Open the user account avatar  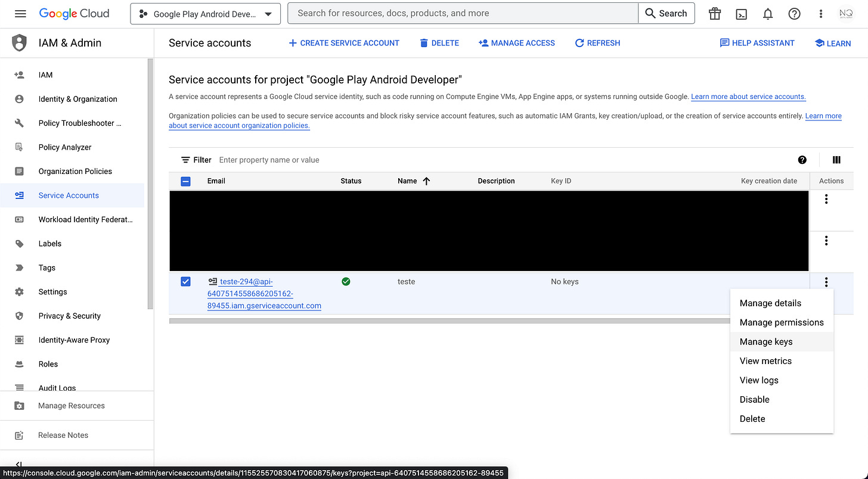coord(846,14)
